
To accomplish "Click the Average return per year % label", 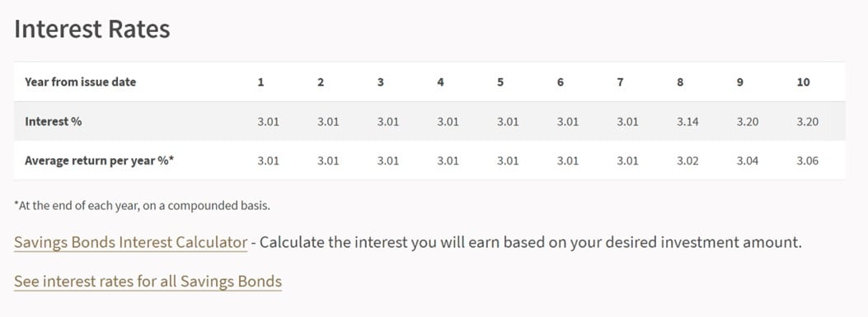I will click(x=100, y=161).
